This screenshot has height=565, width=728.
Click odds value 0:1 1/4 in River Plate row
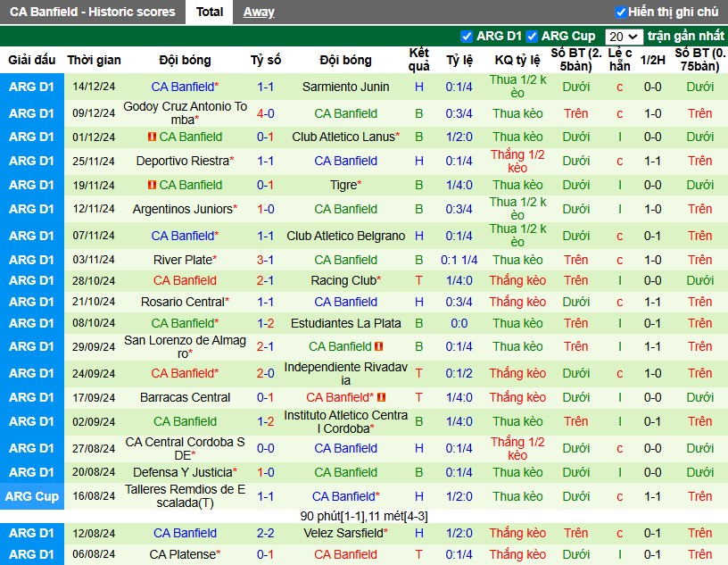pyautogui.click(x=459, y=261)
